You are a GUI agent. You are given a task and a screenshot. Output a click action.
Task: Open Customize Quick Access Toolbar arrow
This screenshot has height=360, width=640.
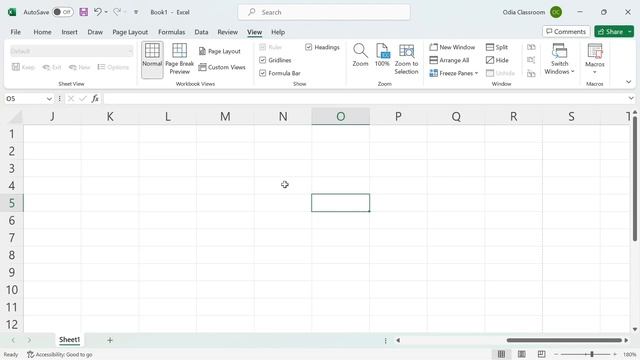[136, 12]
